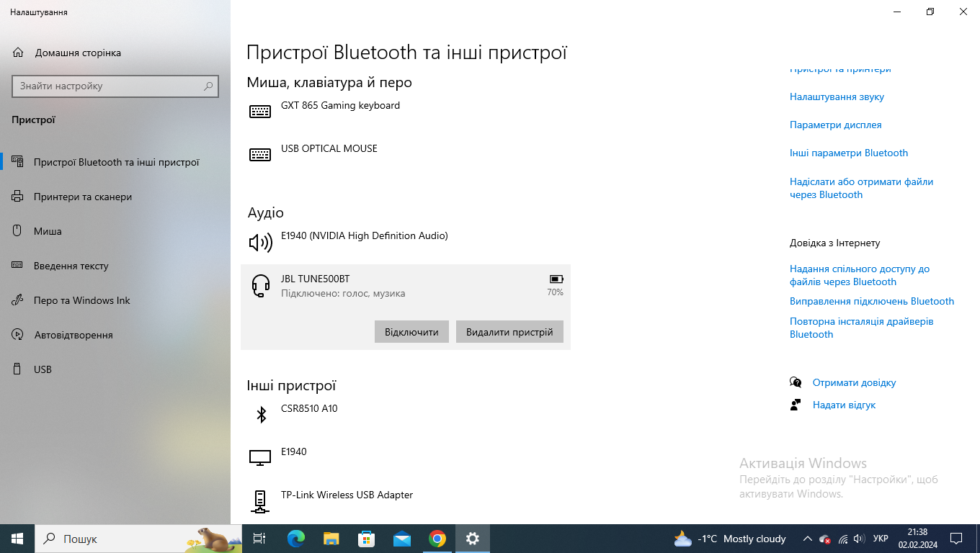Open the Mail app from the taskbar
Viewport: 980px width, 553px height.
401,539
